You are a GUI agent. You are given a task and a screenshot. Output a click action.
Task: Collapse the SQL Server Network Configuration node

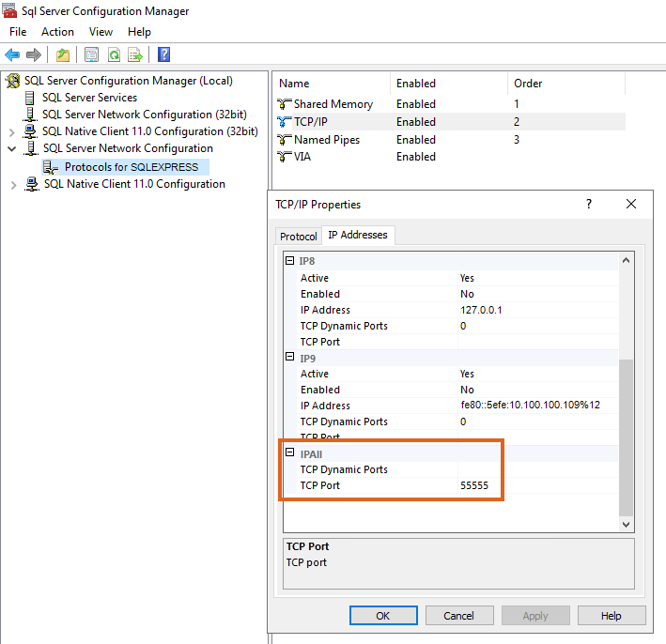tap(12, 148)
